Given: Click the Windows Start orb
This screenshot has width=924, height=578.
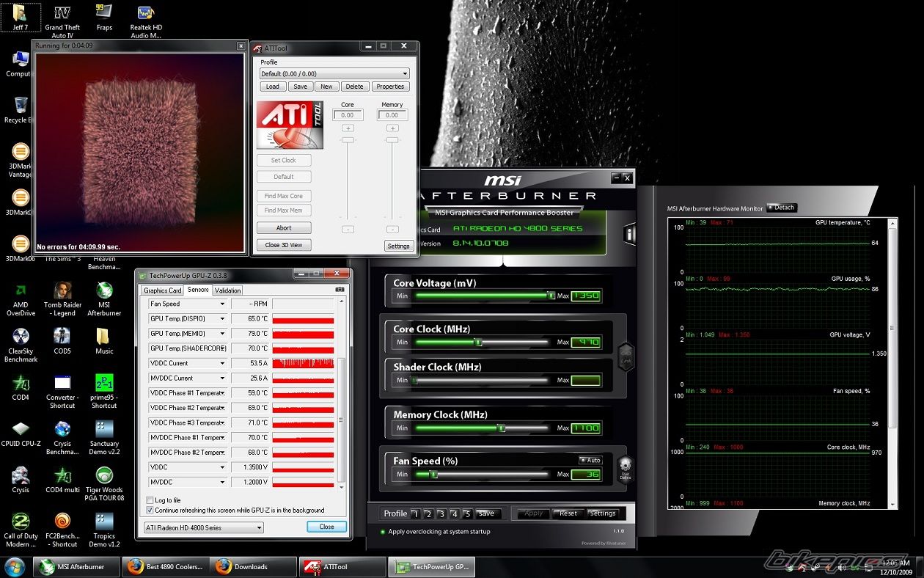Looking at the screenshot, I should (15, 566).
